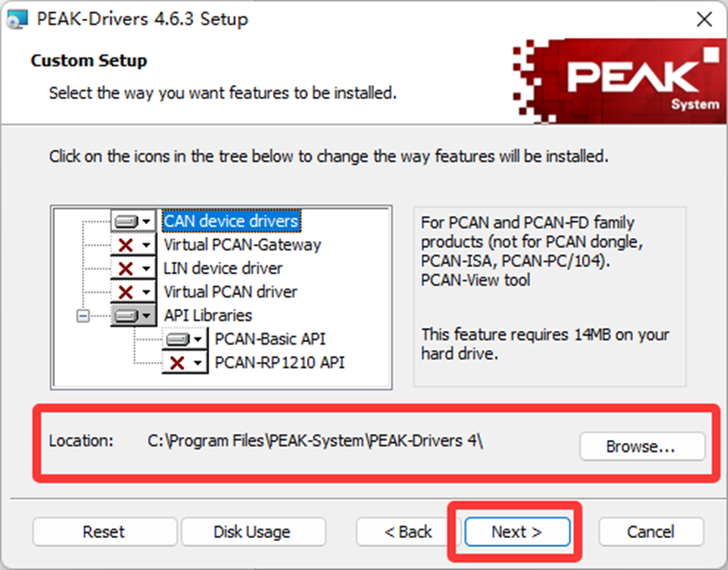The height and width of the screenshot is (570, 728).
Task: Select PCAN-Basic API feature
Action: pyautogui.click(x=270, y=339)
